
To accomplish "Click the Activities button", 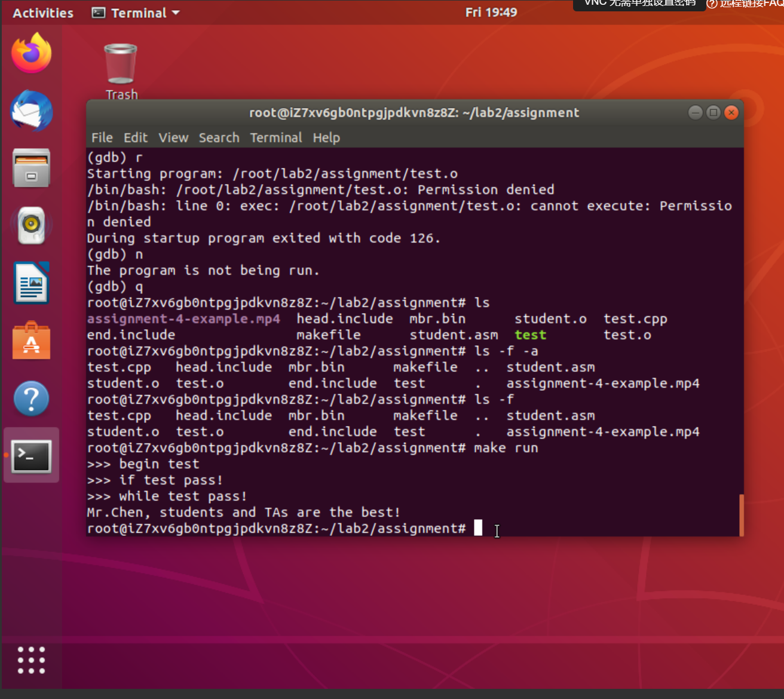I will point(43,13).
